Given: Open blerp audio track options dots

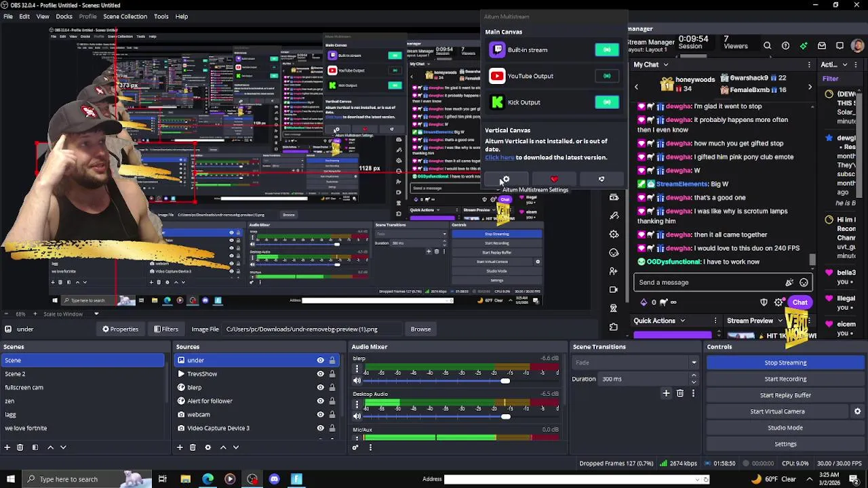Looking at the screenshot, I should coord(357,368).
